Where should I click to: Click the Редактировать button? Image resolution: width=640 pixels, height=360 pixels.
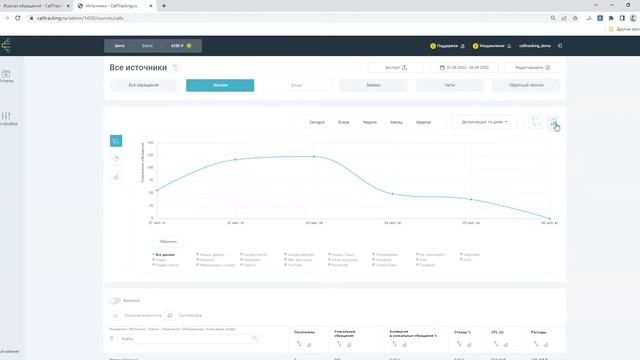tap(532, 67)
